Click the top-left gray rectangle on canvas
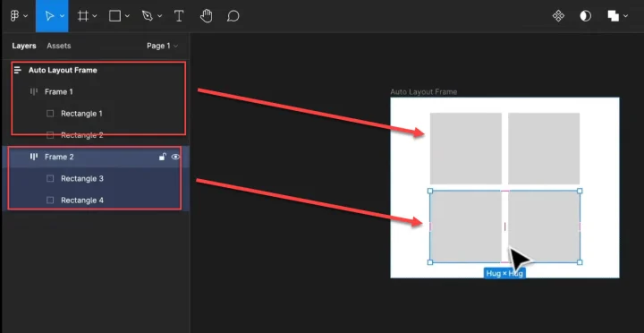The height and width of the screenshot is (333, 644). (x=466, y=149)
